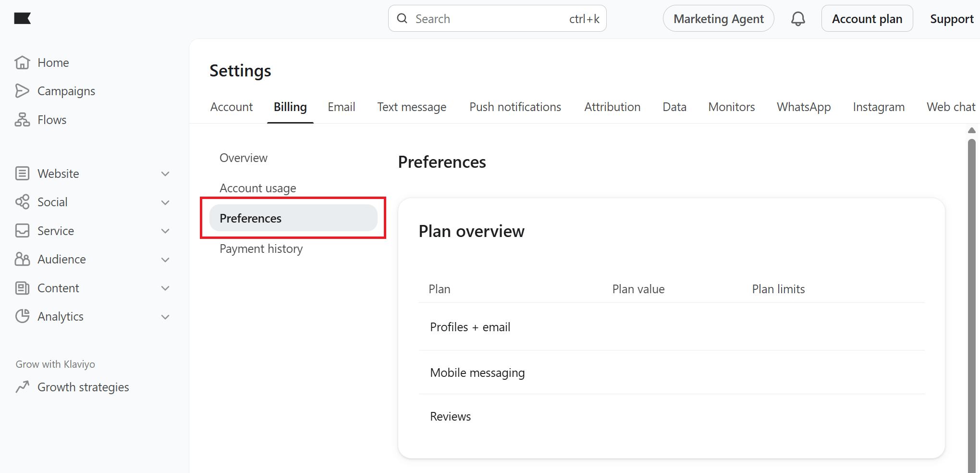Click the Home house icon
This screenshot has width=980, height=473.
[22, 62]
